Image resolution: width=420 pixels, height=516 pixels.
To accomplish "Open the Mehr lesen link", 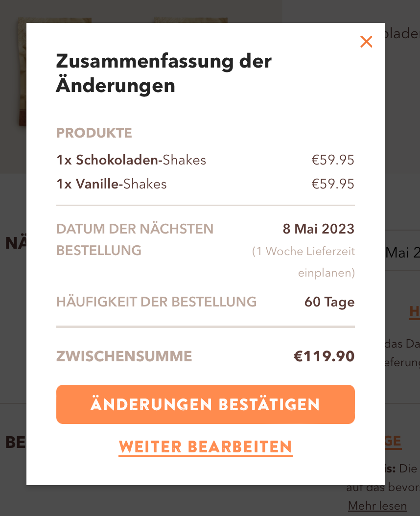I will point(377,505).
